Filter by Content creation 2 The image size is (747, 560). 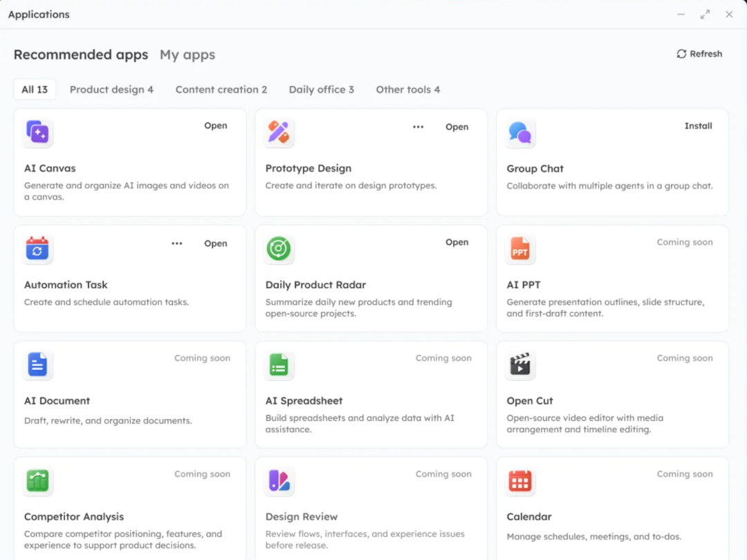click(221, 89)
